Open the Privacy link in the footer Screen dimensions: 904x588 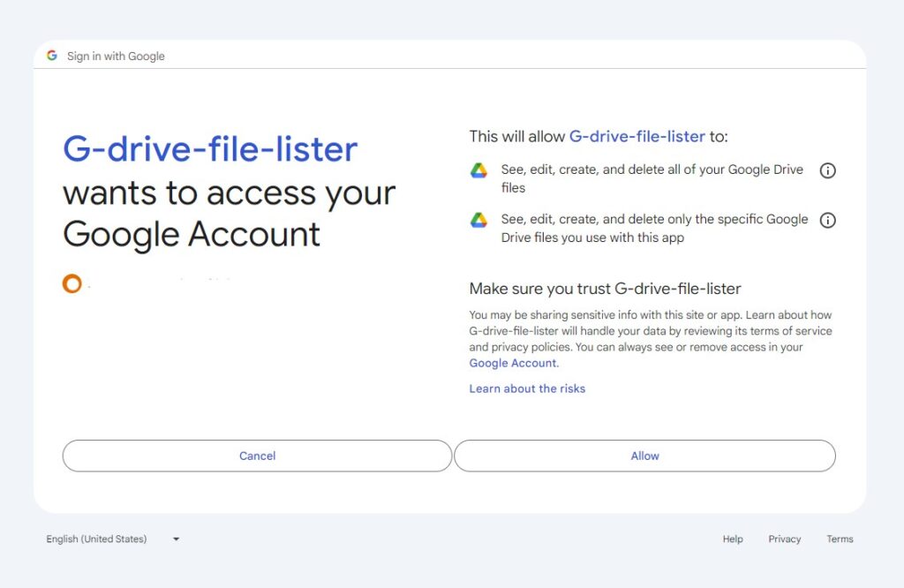tap(785, 539)
